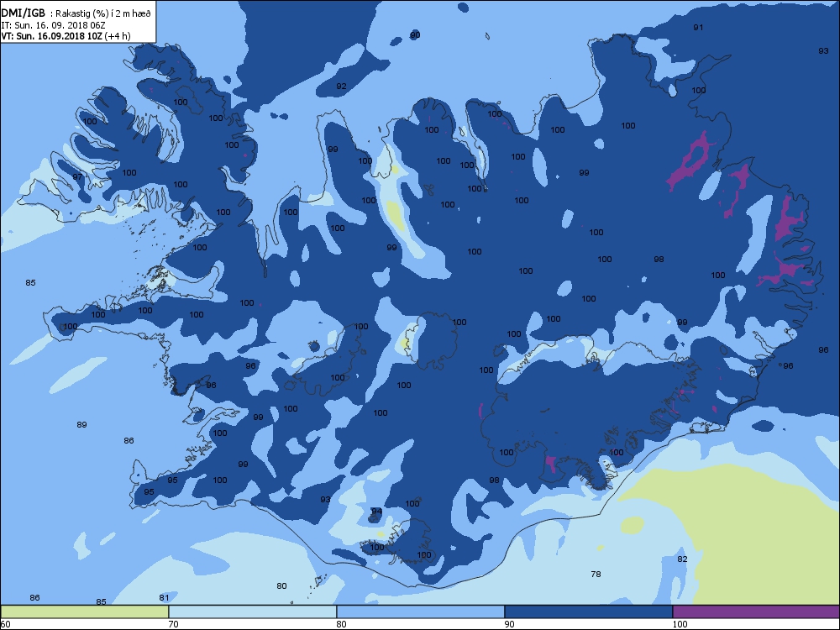Click the humidity value '82' near the yellow-green sea area
The height and width of the screenshot is (630, 840).
682,559
